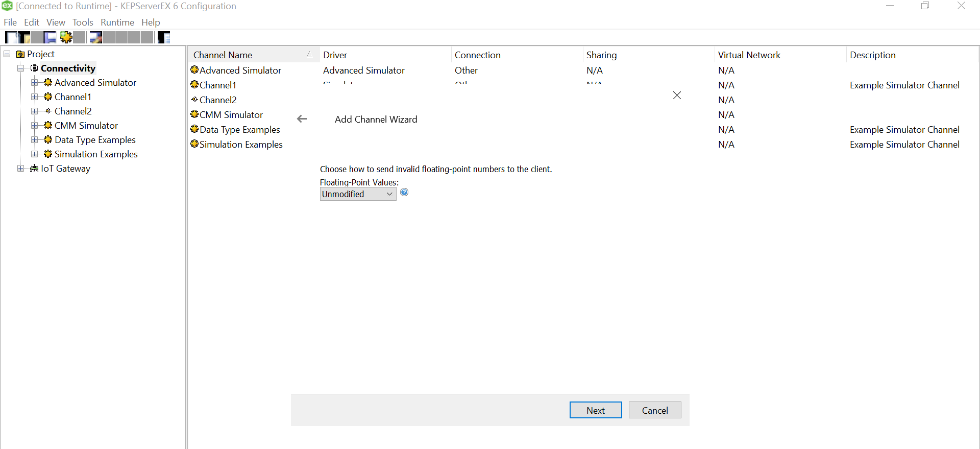Click the New Channel gear toolbar icon

coord(66,37)
